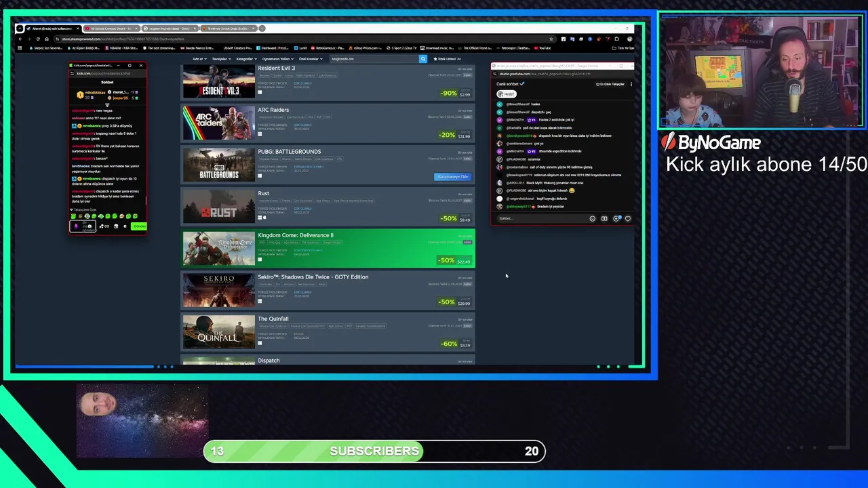Click the green send button in Kick chat

pos(139,226)
